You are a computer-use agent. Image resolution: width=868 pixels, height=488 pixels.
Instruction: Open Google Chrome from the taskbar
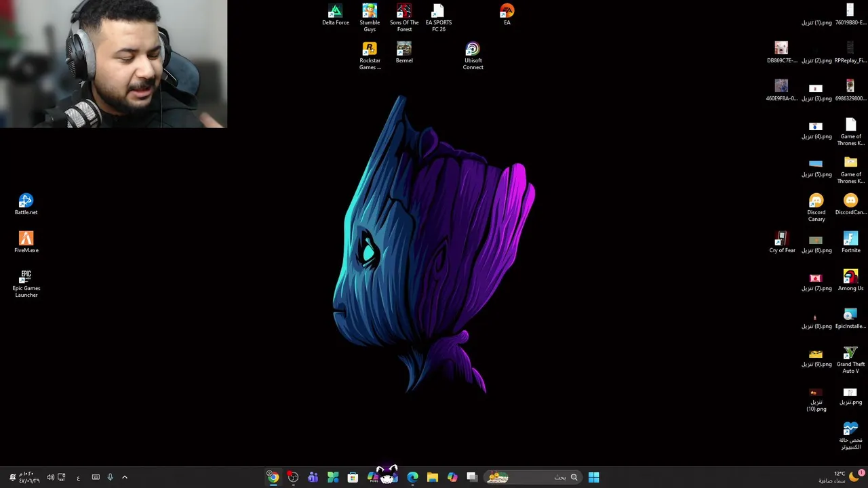273,477
